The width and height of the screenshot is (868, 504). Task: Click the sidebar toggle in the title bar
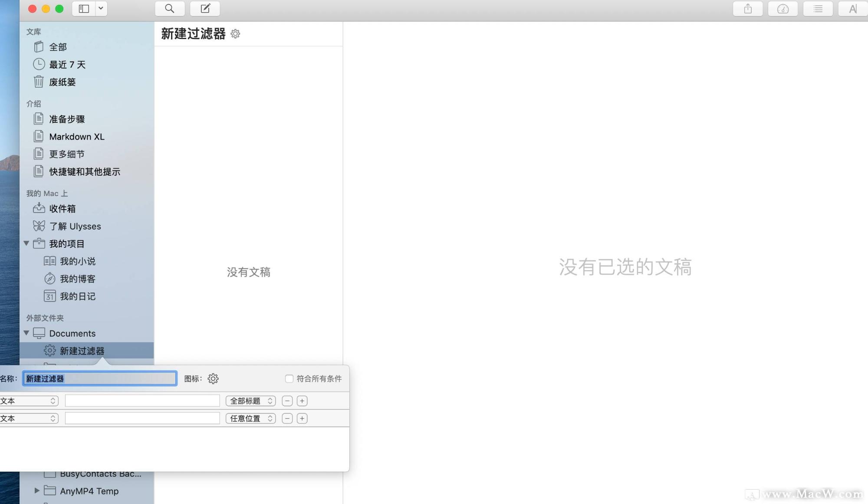(x=83, y=8)
